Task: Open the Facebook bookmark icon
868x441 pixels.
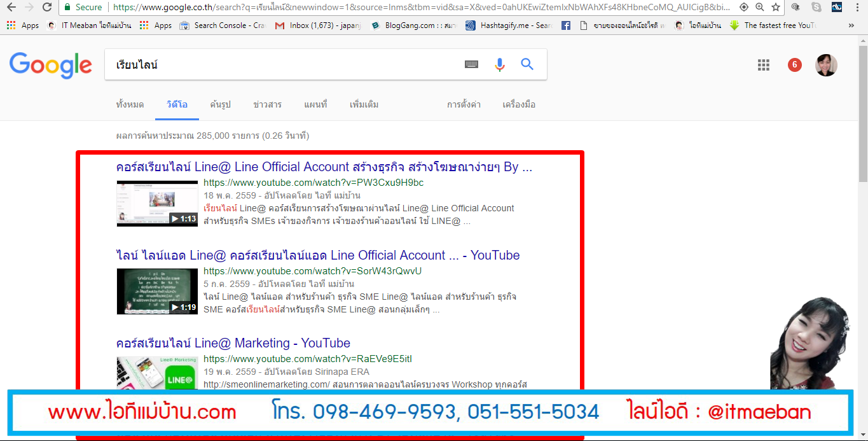Action: tap(565, 25)
